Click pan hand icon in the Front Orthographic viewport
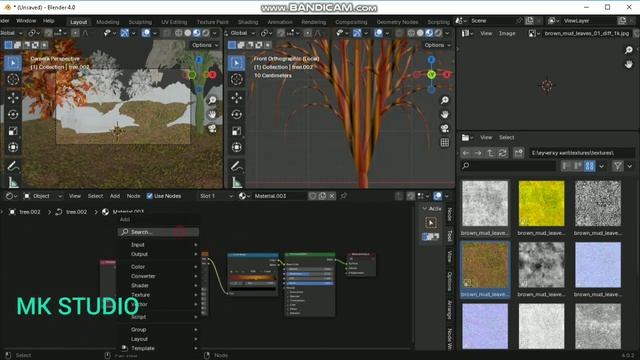Image resolution: width=640 pixels, height=360 pixels. pyautogui.click(x=444, y=114)
